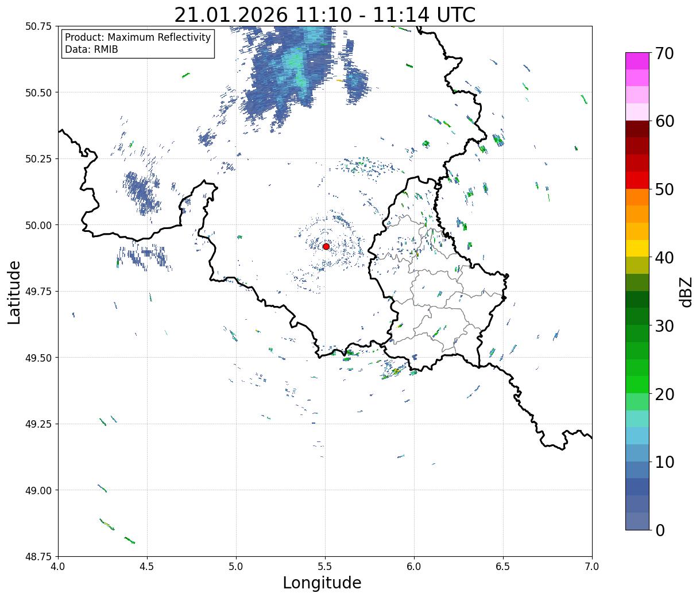This screenshot has width=700, height=597.
Task: Click the colorbar tick label 10
Action: point(664,462)
